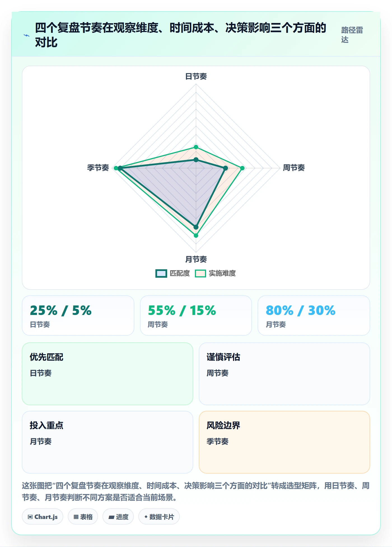Click the 数据卡片 data card tag
This screenshot has width=392, height=547.
(x=159, y=516)
